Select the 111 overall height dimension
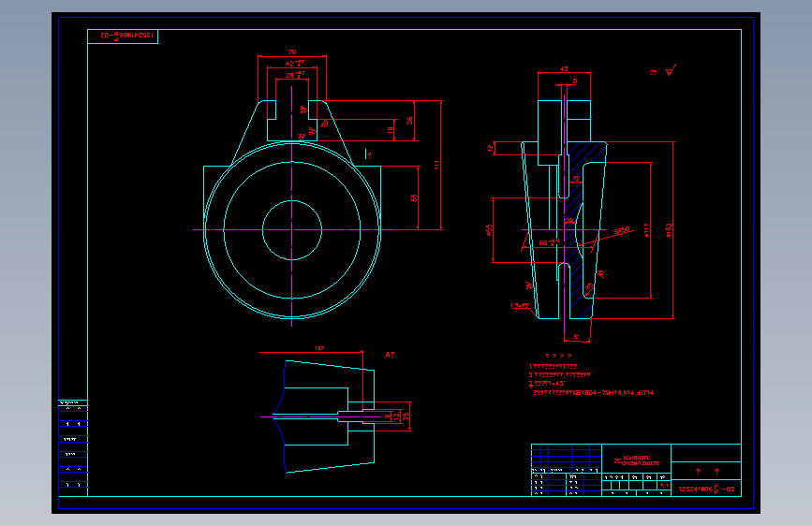This screenshot has height=526, width=812. (436, 165)
